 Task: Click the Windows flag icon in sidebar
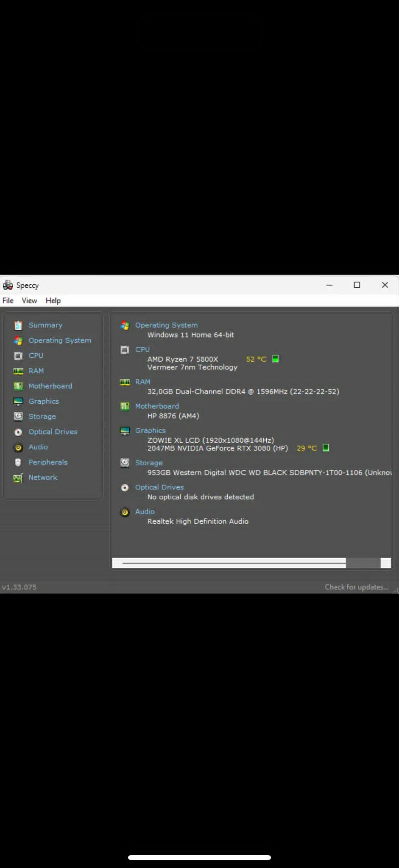(x=18, y=340)
